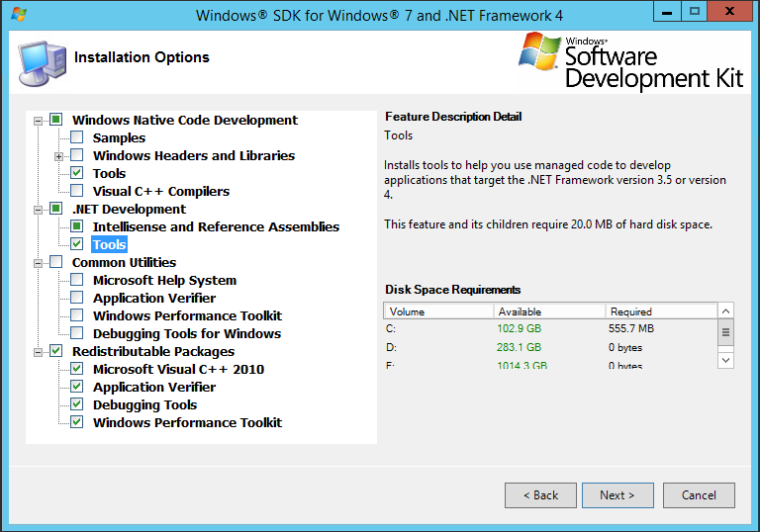Check the Samples checkbox

pos(77,137)
